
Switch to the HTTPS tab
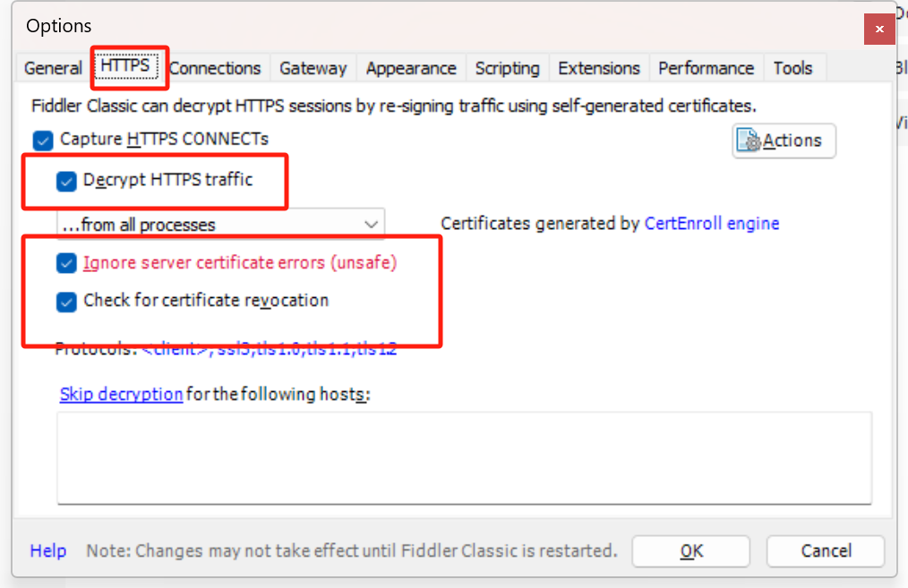click(125, 65)
